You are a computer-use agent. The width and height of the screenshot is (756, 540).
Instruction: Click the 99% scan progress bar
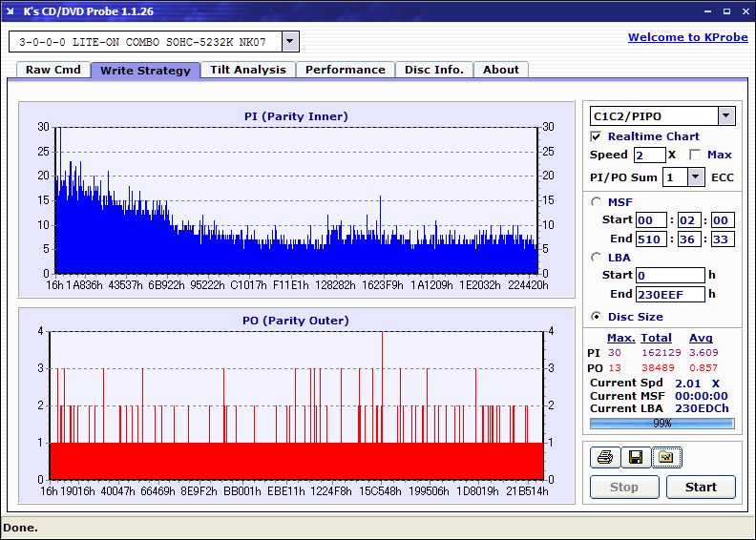coord(661,423)
